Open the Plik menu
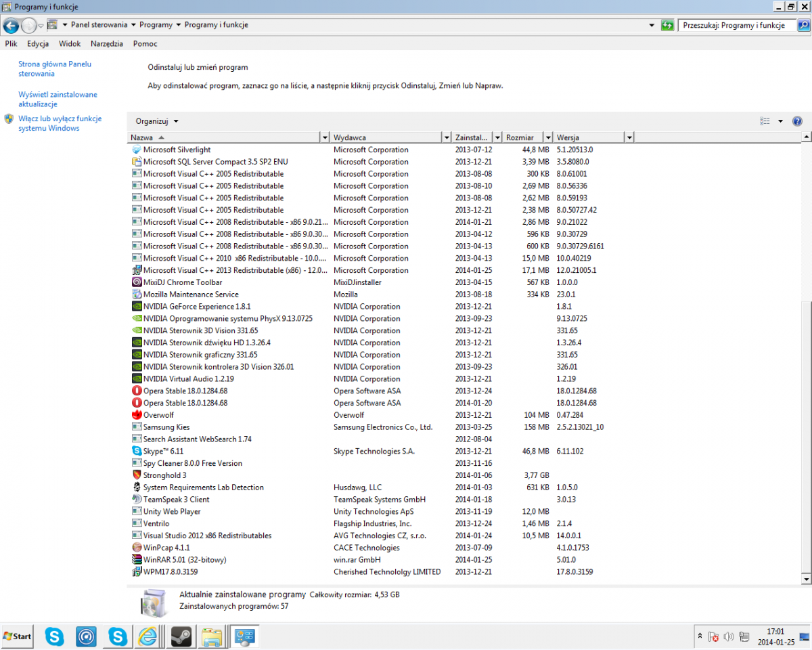Screen dimensions: 812x650 [x=11, y=43]
